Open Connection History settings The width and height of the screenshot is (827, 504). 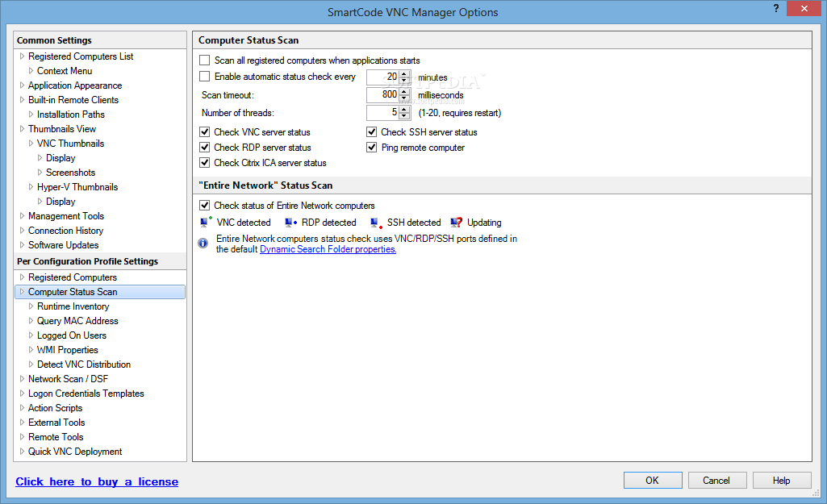(66, 231)
